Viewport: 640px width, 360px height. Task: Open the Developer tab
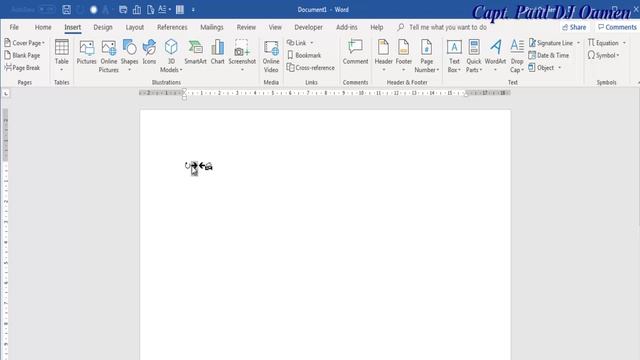(309, 27)
